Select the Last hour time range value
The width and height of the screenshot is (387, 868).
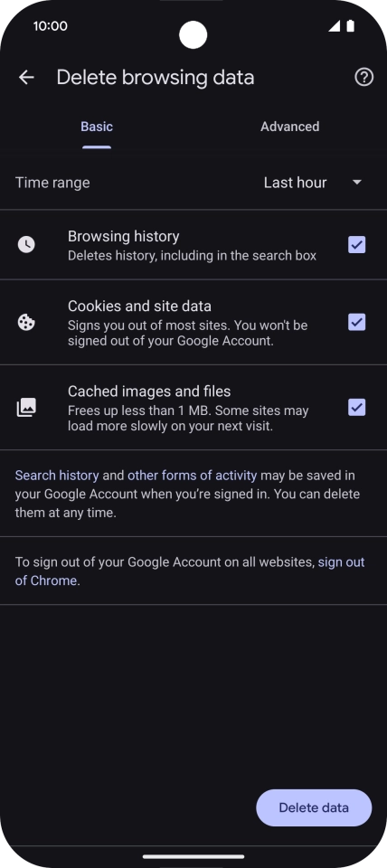pos(295,183)
